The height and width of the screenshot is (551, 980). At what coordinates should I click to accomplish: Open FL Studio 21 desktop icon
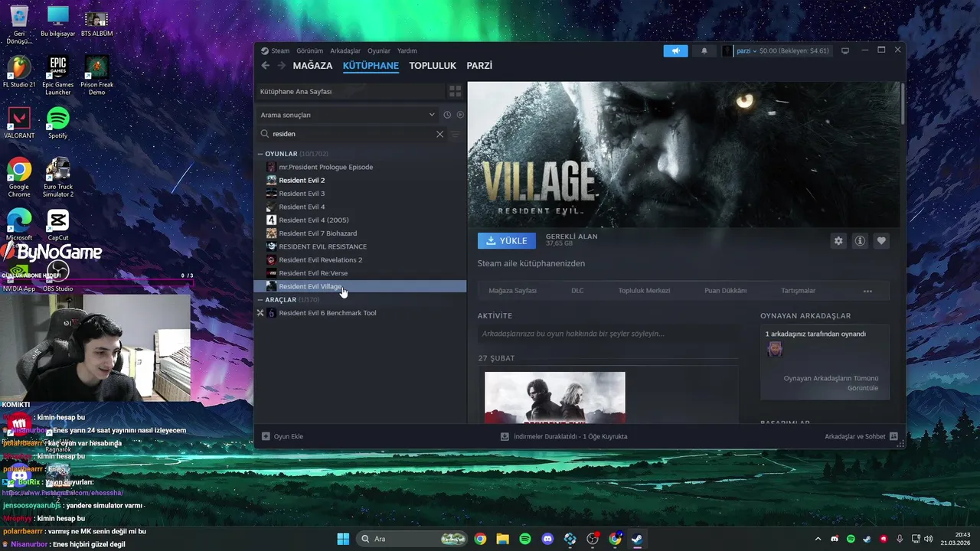click(19, 72)
